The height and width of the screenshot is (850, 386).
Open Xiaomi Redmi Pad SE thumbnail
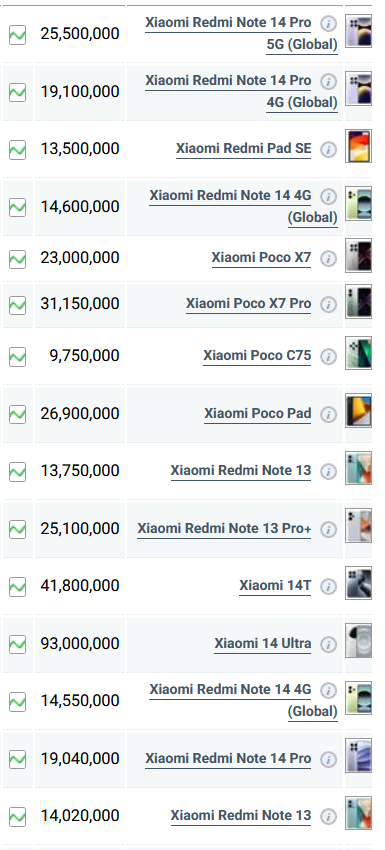pos(358,146)
